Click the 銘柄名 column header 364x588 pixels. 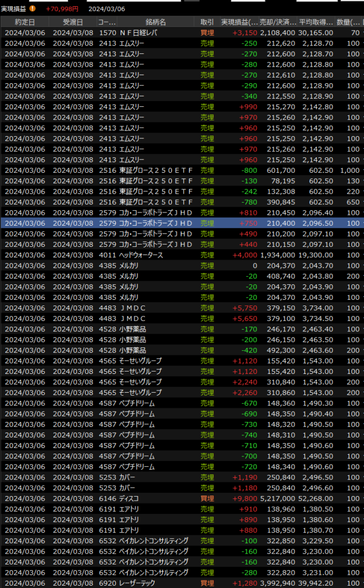(155, 22)
